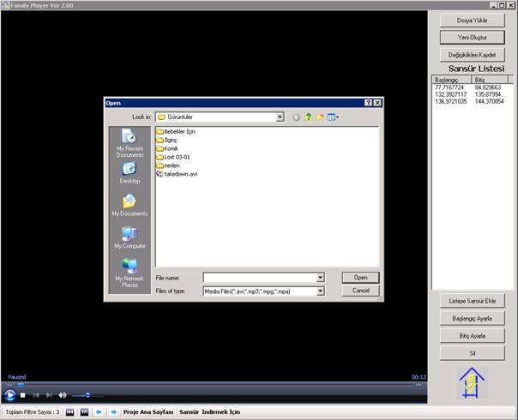The width and height of the screenshot is (518, 420).
Task: Select the takedown.avi file
Action: [x=179, y=173]
